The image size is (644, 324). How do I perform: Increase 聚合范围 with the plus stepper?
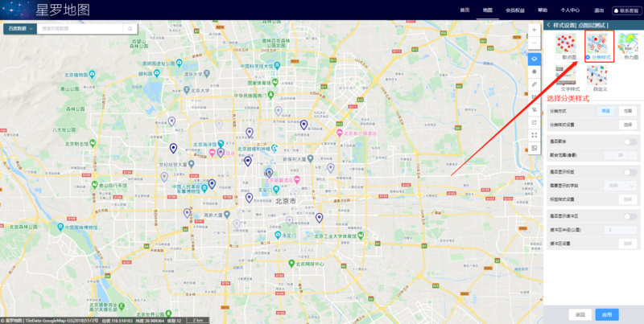pyautogui.click(x=633, y=155)
